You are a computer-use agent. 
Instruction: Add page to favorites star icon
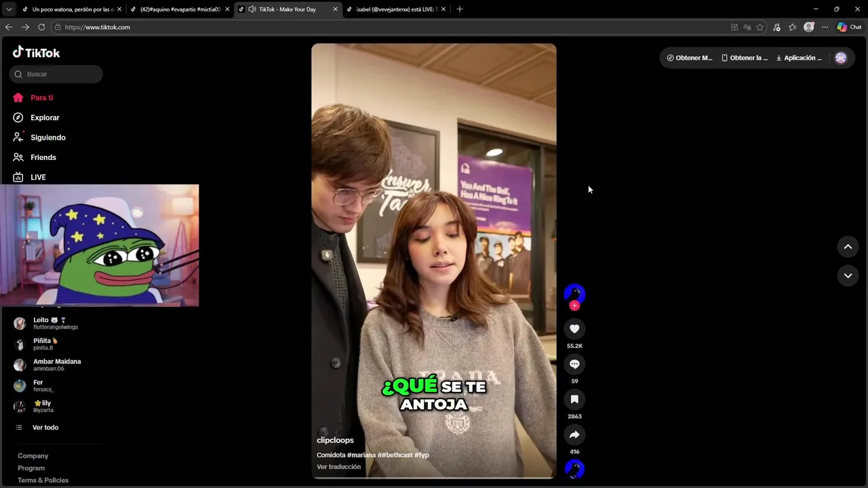coord(760,27)
